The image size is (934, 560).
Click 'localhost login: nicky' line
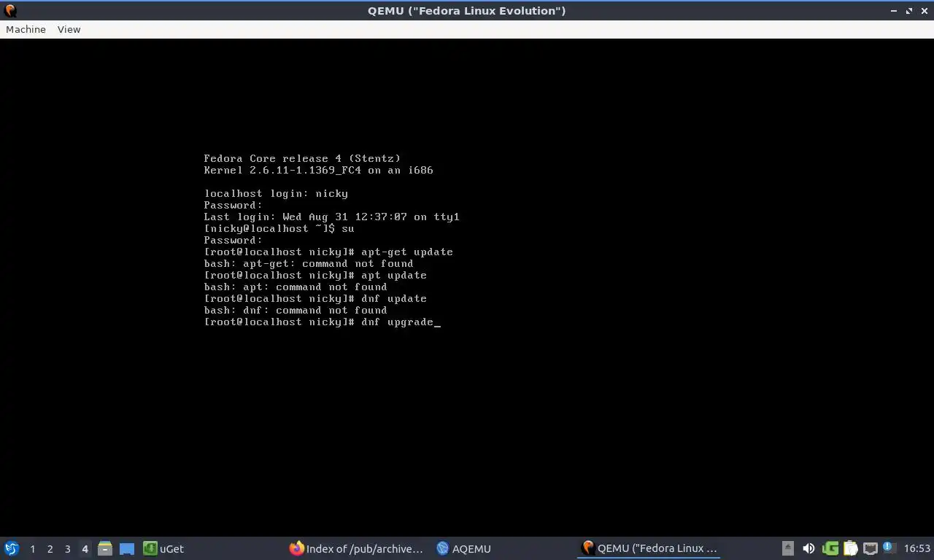[276, 193]
